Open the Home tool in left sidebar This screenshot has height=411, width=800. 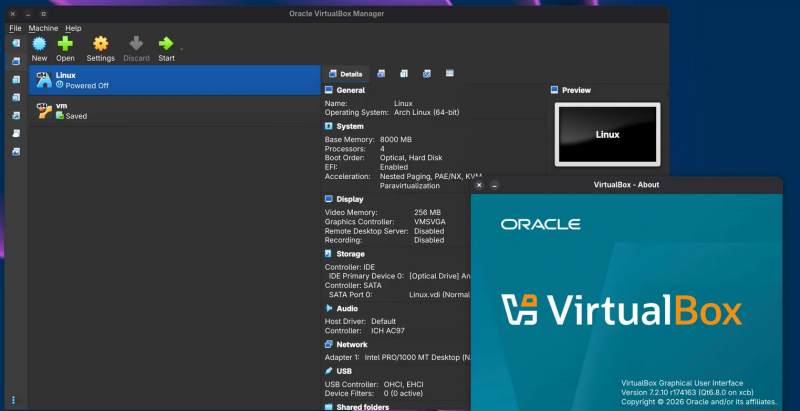click(16, 43)
